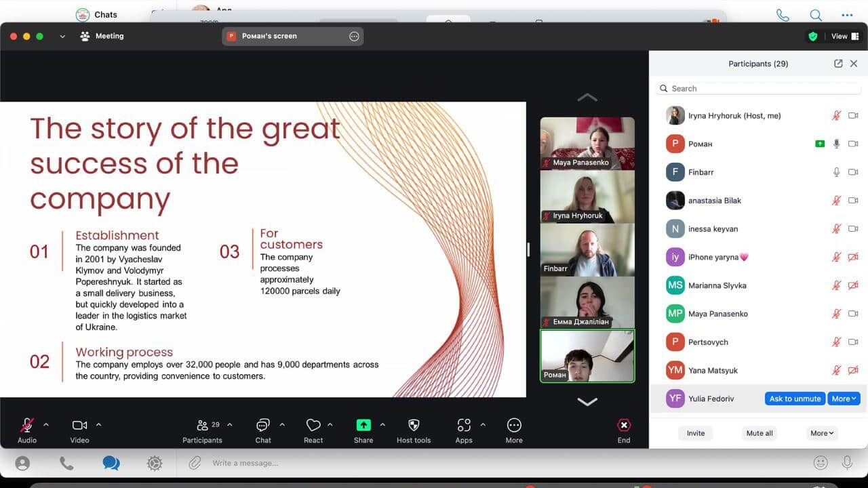The width and height of the screenshot is (868, 488).
Task: Open More dropdown for Yulia Fedoriv
Action: pos(844,399)
